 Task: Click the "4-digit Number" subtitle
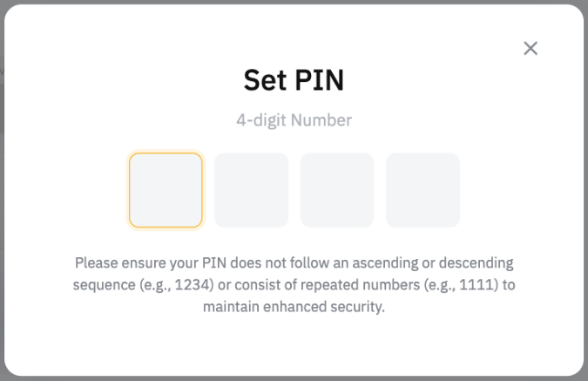click(294, 120)
